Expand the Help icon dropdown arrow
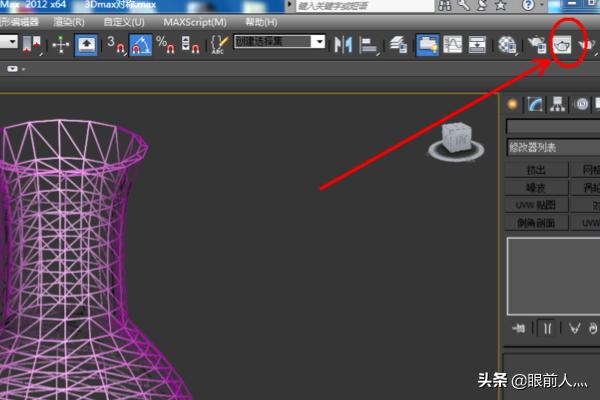The image size is (600, 400). (x=541, y=5)
